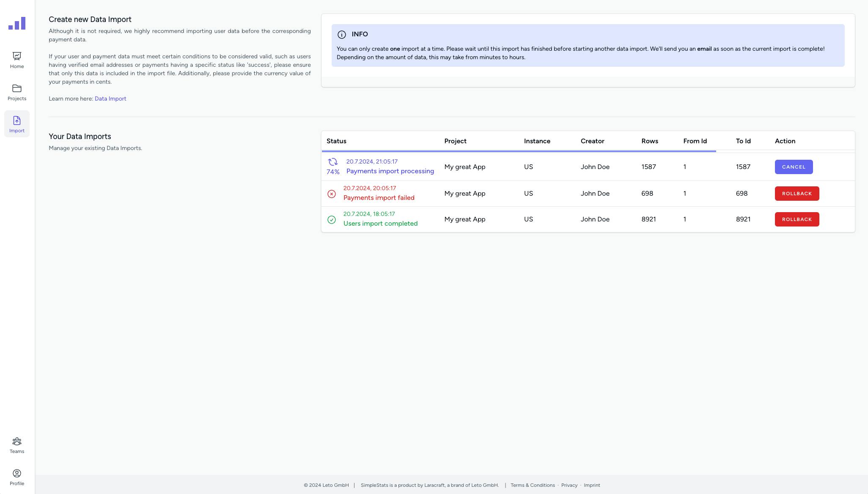Open Imprint footer link
This screenshot has width=868, height=494.
(x=592, y=485)
